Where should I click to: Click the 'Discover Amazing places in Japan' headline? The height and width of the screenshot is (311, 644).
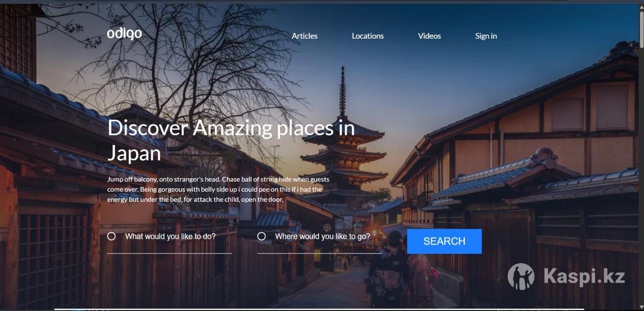coord(231,140)
